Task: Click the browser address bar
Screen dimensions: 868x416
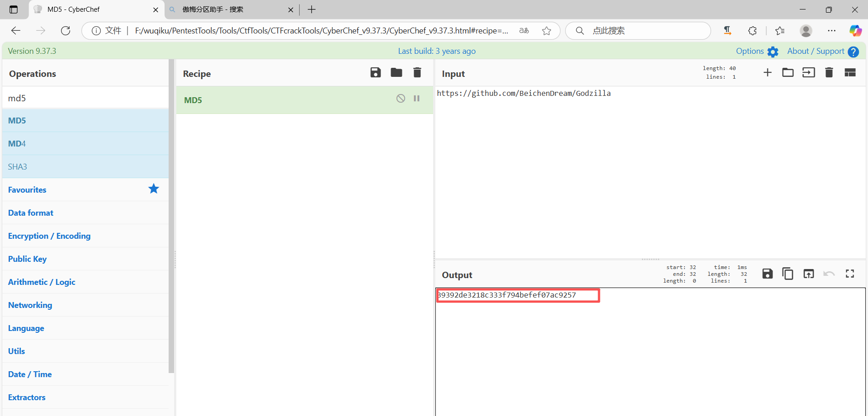Action: [x=321, y=31]
